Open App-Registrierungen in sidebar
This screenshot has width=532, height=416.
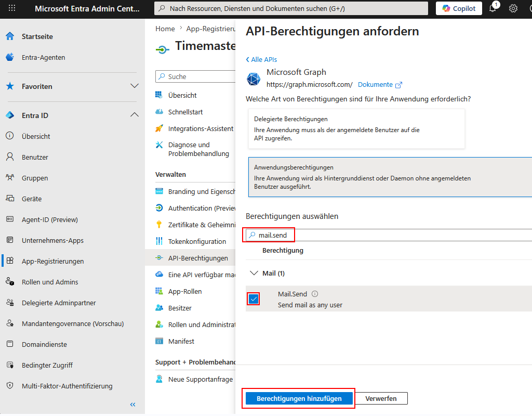(x=53, y=261)
